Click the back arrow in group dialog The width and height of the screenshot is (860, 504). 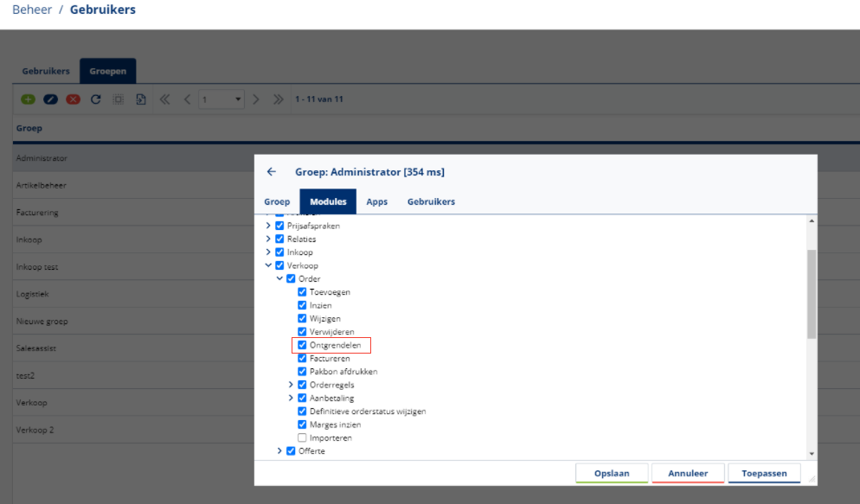pos(271,172)
